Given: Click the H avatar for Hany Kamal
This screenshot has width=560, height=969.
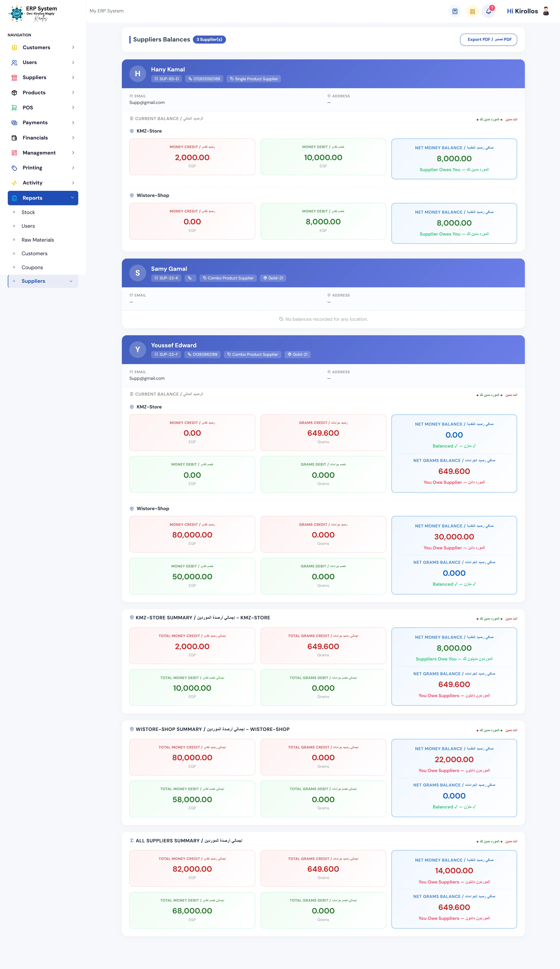Looking at the screenshot, I should coord(138,74).
